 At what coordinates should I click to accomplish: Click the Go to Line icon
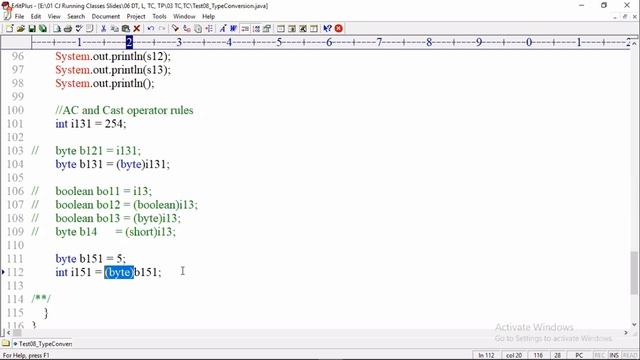[x=209, y=29]
